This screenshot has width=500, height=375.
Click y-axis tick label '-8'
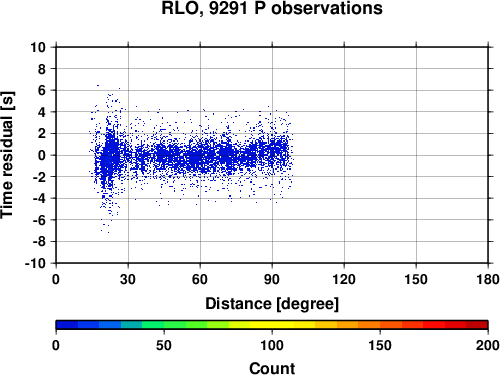click(x=39, y=242)
